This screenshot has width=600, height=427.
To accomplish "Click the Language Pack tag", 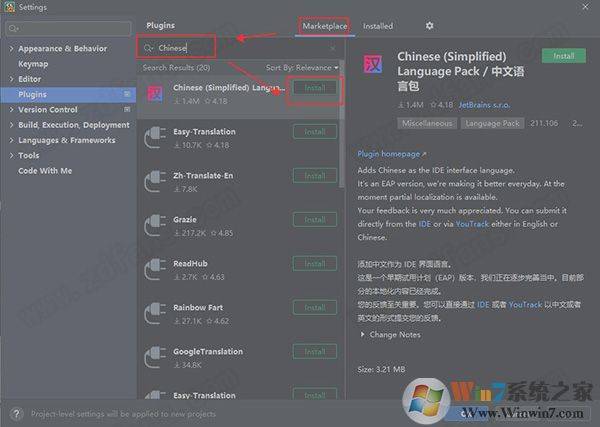I will coord(492,123).
